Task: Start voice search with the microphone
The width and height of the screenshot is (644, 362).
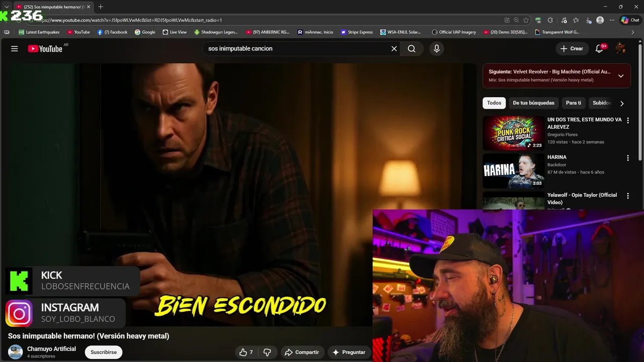Action: click(437, 49)
